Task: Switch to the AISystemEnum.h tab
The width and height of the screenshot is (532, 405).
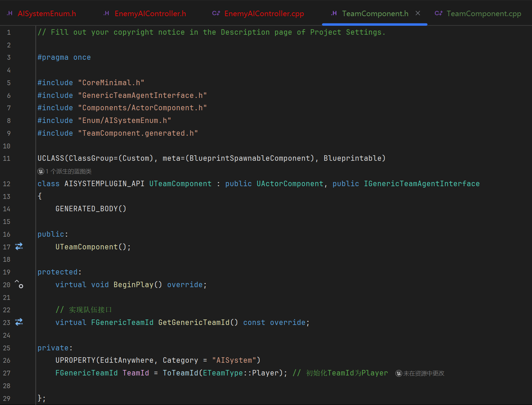Action: [47, 14]
